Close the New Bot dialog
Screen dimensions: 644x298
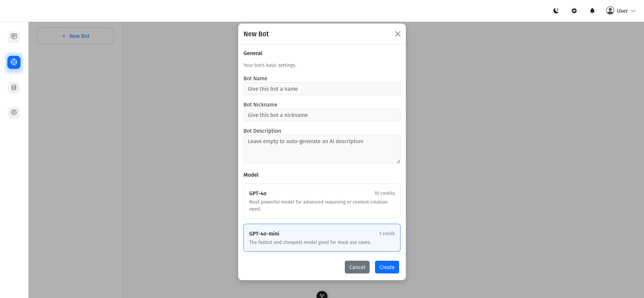click(398, 34)
